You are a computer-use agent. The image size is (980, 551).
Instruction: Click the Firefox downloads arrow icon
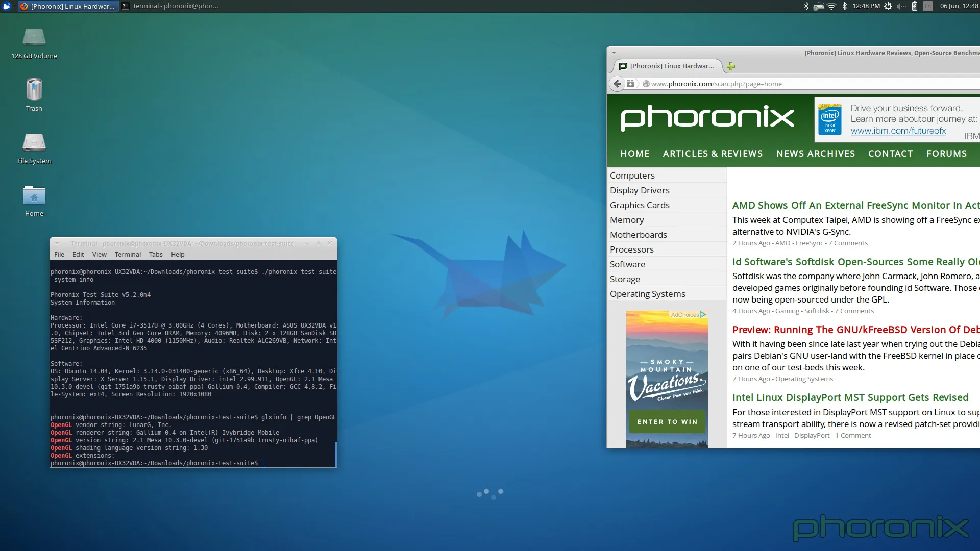click(x=630, y=84)
